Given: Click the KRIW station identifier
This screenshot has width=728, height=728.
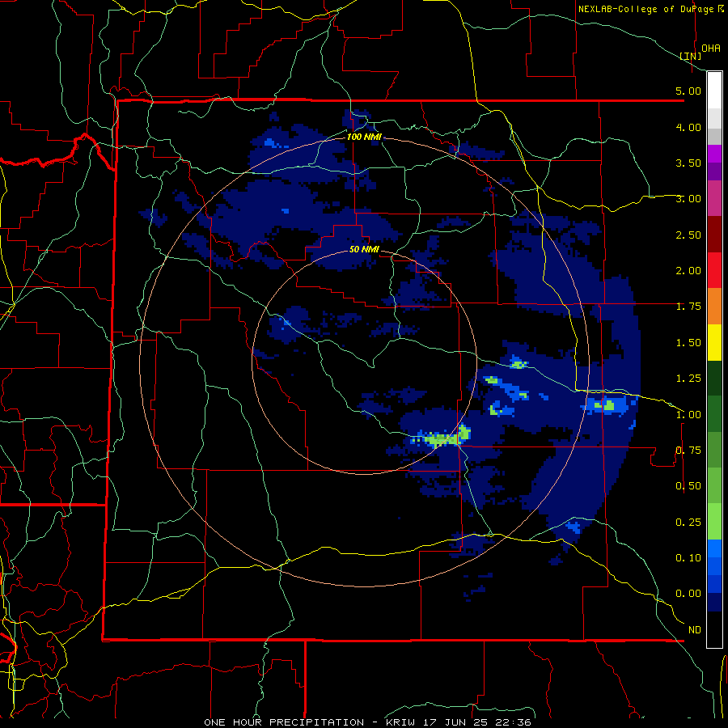Looking at the screenshot, I should (400, 722).
